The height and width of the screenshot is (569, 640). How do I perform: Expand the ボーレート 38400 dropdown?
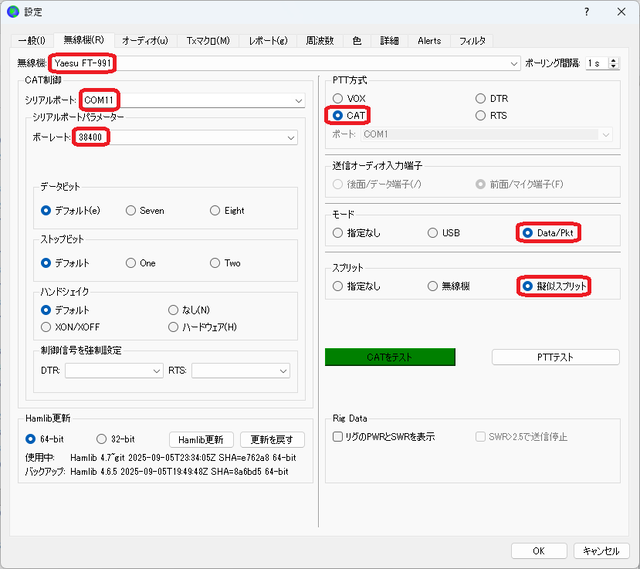[x=291, y=138]
